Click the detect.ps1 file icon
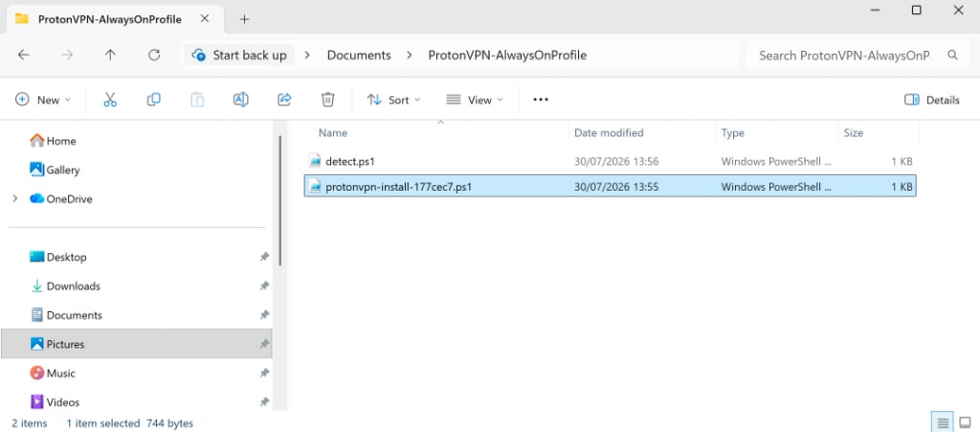Screen dimensions: 980x432 (x=315, y=161)
